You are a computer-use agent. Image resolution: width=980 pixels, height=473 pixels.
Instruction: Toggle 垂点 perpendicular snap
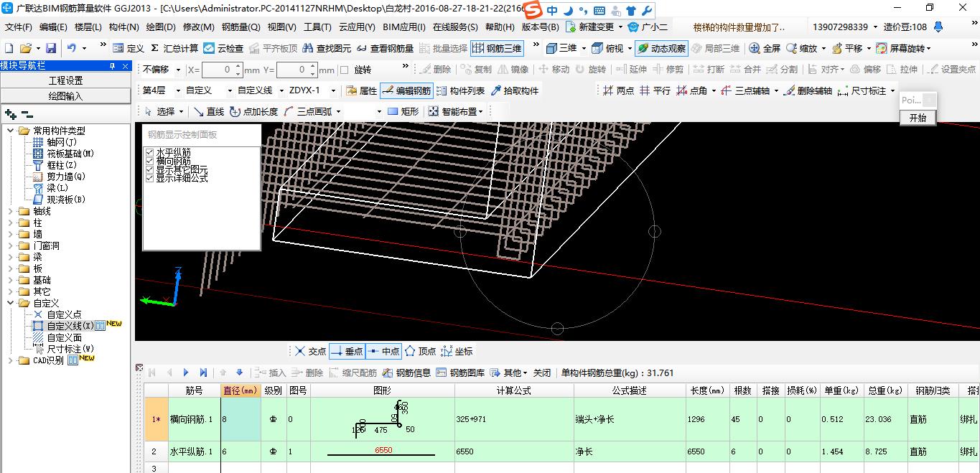[347, 352]
